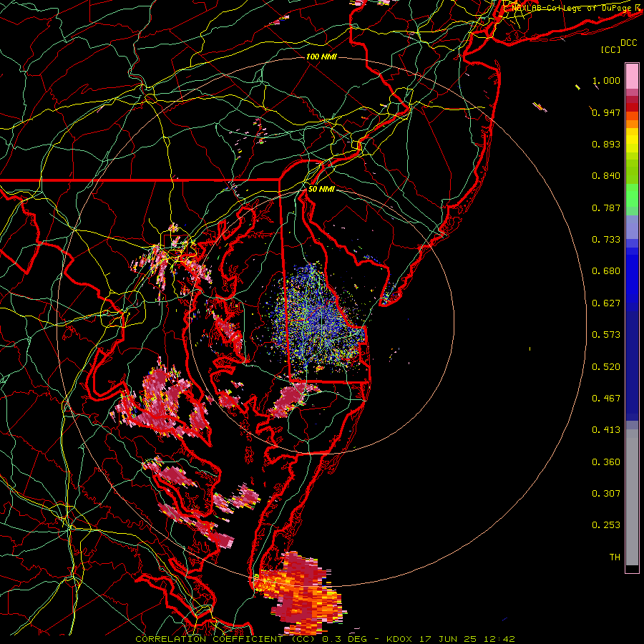
Task: Click the light pink top color bar segment
Action: (x=632, y=77)
